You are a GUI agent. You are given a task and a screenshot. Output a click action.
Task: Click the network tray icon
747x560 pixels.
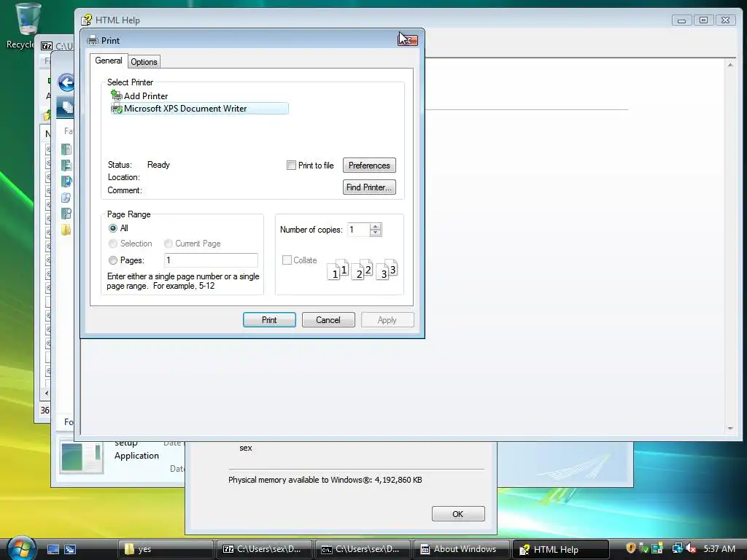[x=678, y=548]
